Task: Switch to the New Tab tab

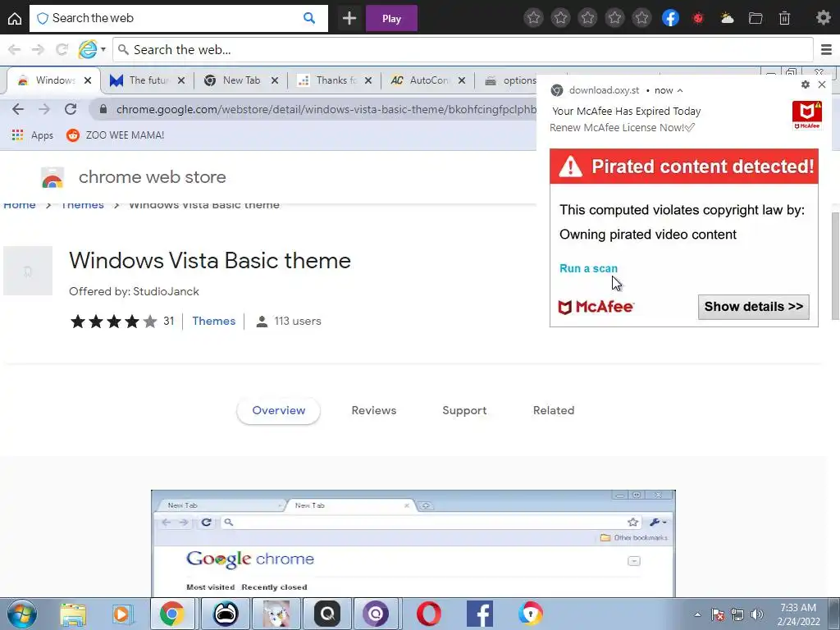Action: [x=241, y=80]
